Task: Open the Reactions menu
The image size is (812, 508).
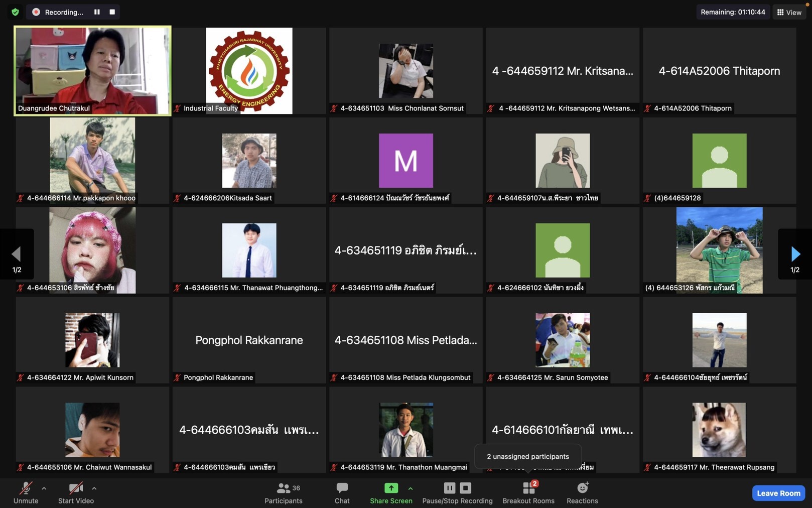Action: click(582, 488)
